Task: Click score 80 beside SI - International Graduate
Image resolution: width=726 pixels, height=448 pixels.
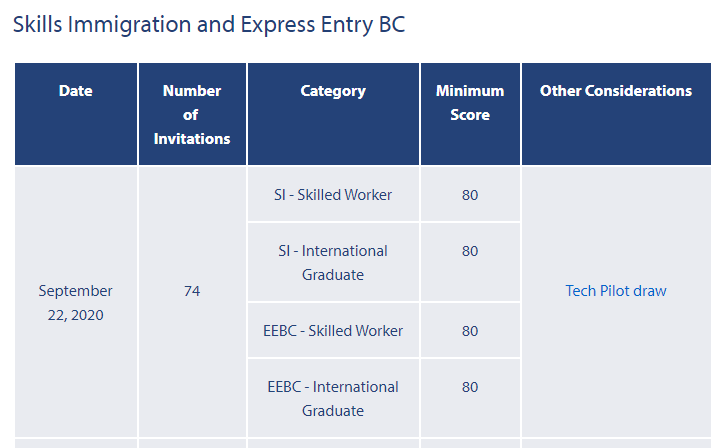Action: coord(470,251)
